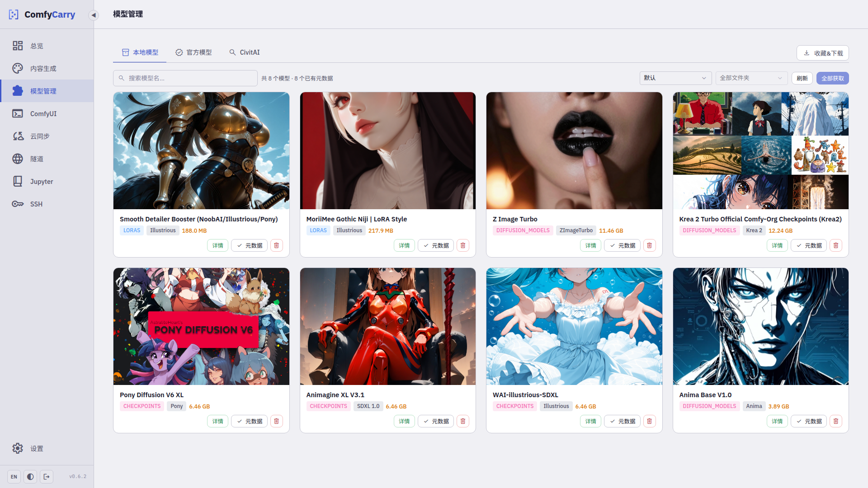Open 元数据 for Pony Diffusion V6 XL
The image size is (868, 488).
[250, 421]
